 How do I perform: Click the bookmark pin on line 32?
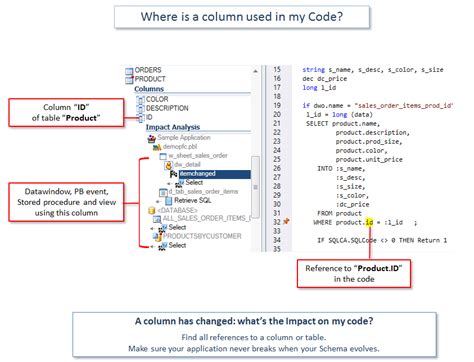tap(286, 221)
